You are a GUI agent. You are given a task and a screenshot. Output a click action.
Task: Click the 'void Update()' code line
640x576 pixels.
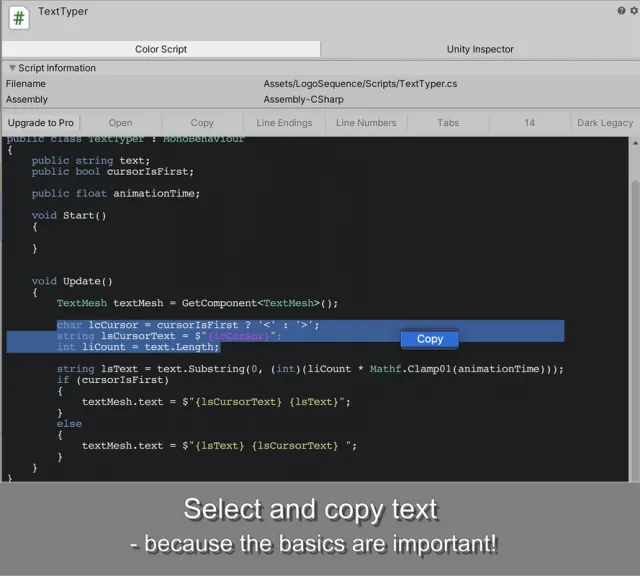pos(72,281)
